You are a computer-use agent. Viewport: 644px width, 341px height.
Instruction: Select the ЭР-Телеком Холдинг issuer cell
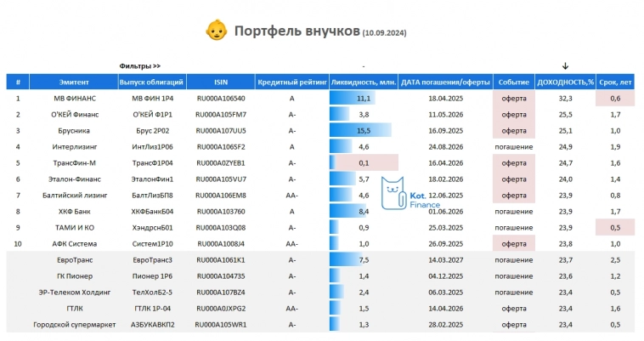click(75, 293)
